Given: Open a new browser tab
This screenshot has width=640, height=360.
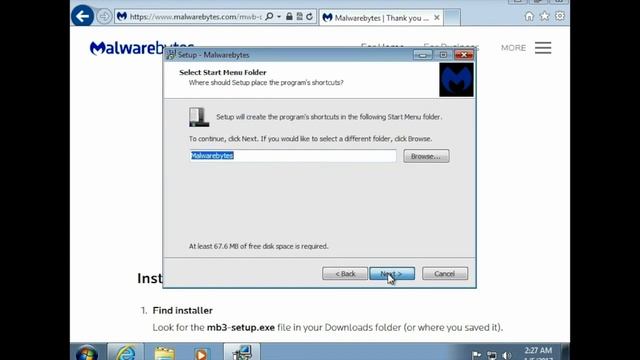Looking at the screenshot, I should pos(452,18).
